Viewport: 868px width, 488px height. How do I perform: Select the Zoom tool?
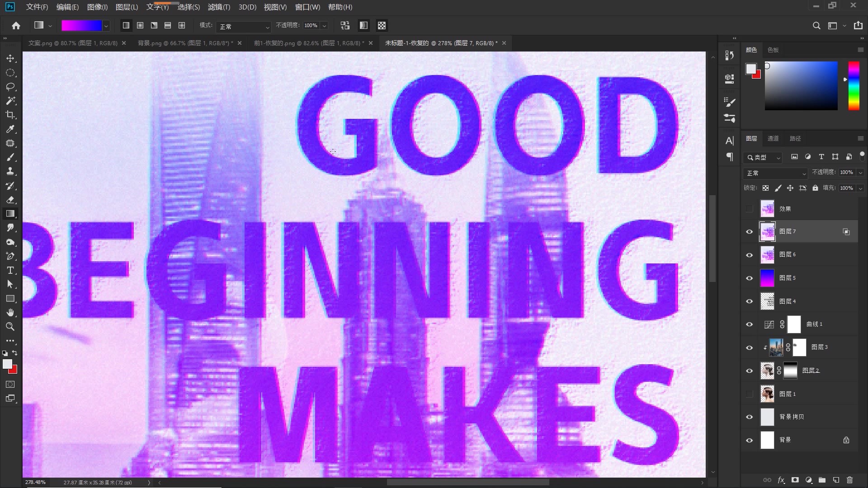10,327
